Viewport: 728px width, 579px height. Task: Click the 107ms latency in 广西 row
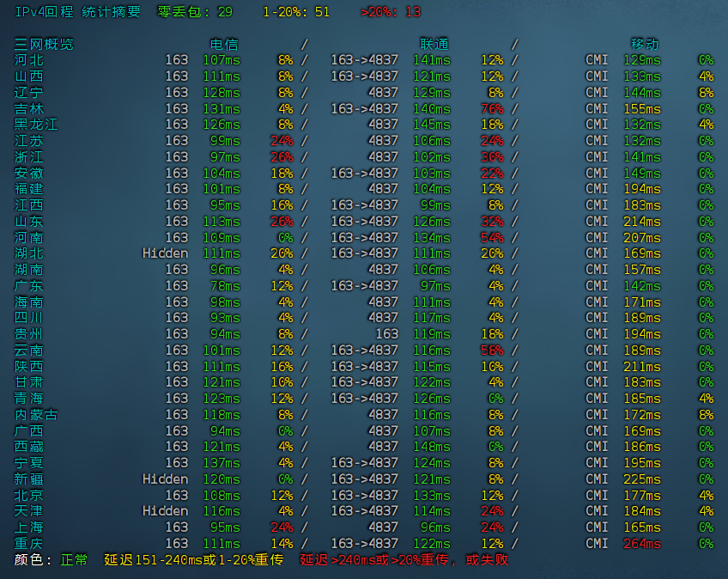432,430
